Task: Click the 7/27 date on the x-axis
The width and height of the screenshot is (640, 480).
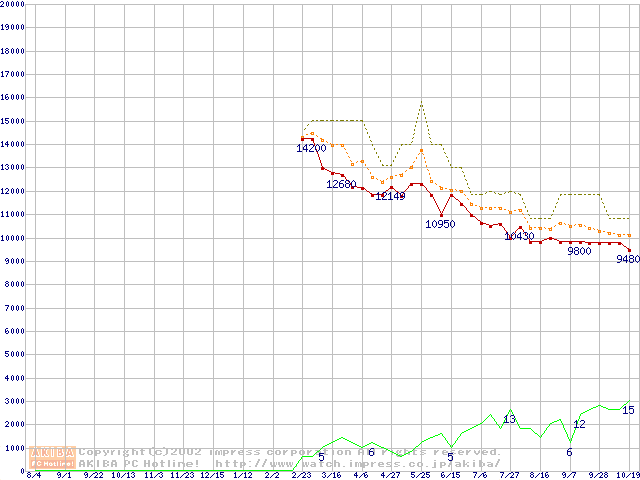Action: 509,475
